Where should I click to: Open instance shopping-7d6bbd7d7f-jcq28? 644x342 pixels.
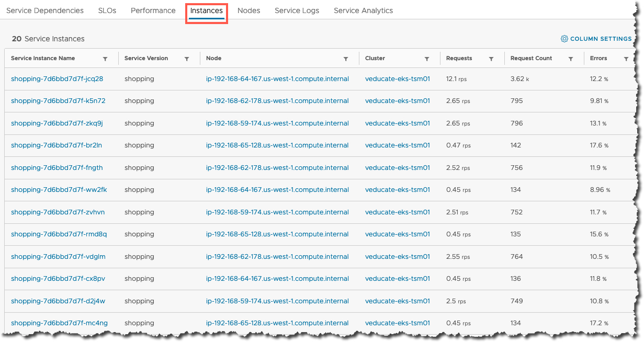(x=57, y=79)
